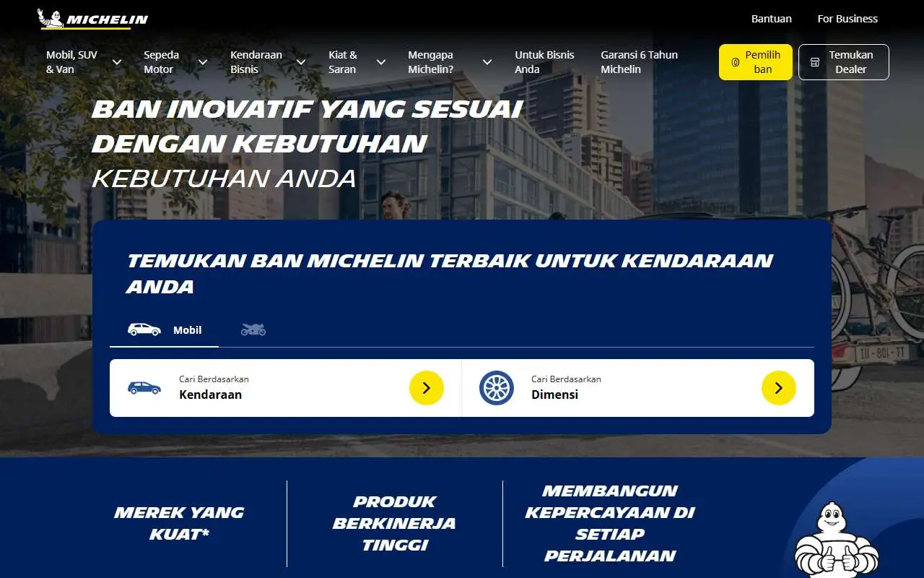
Task: Open the For Business link
Action: point(847,19)
